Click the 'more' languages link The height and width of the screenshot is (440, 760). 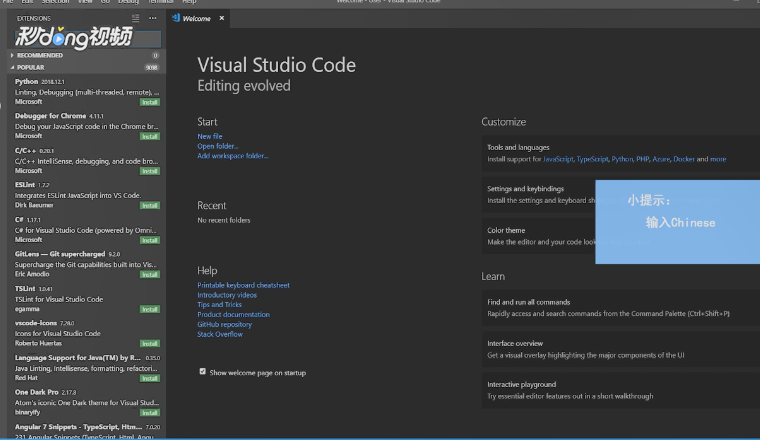coord(718,159)
